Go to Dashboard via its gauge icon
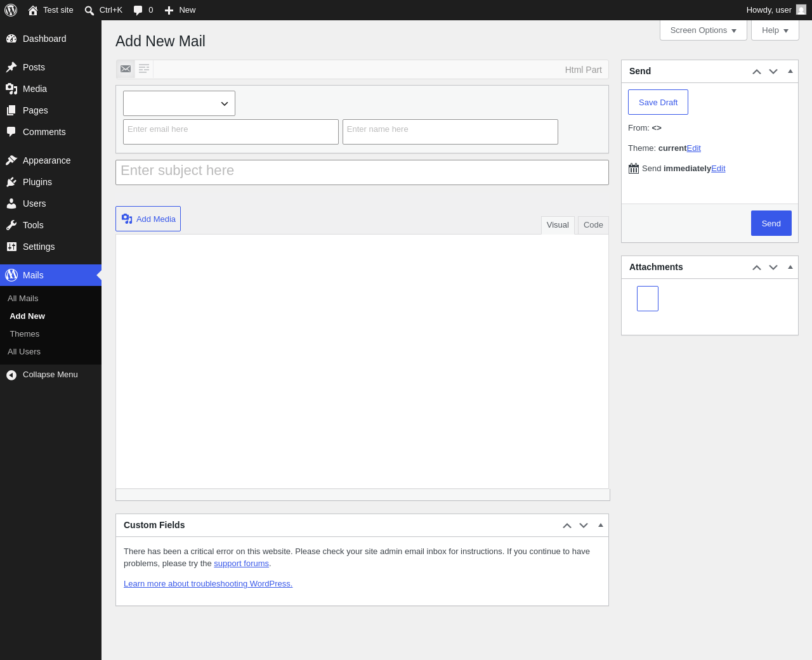 tap(11, 39)
